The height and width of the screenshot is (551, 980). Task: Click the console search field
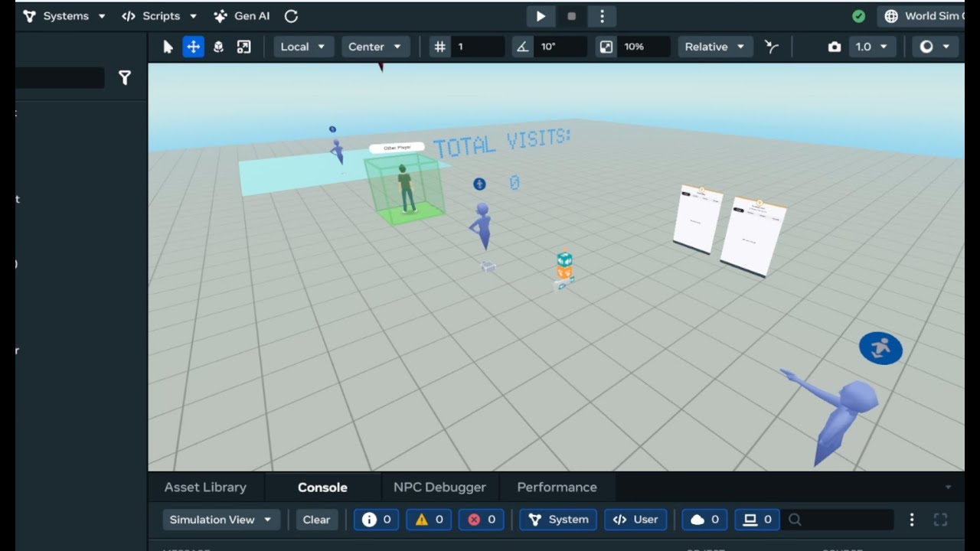point(838,520)
